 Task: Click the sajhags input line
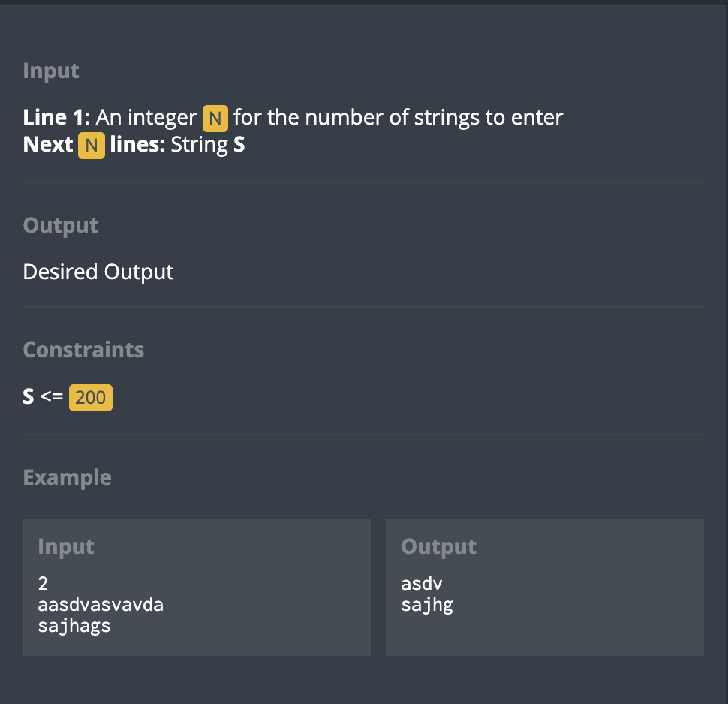tap(74, 627)
